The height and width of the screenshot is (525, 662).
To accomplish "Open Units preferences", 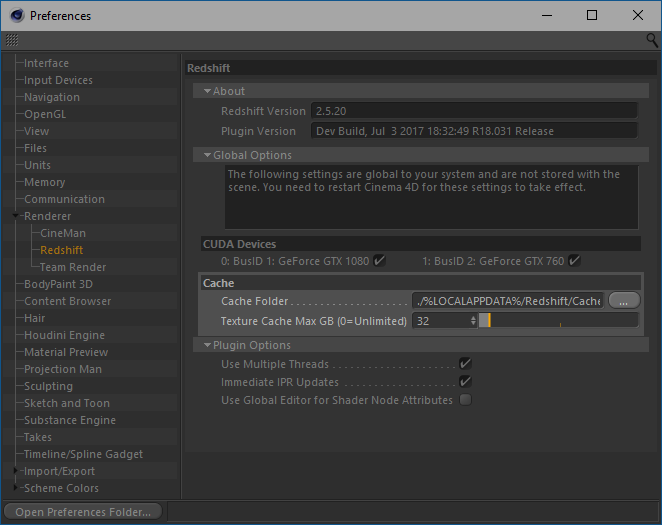I will tap(37, 165).
